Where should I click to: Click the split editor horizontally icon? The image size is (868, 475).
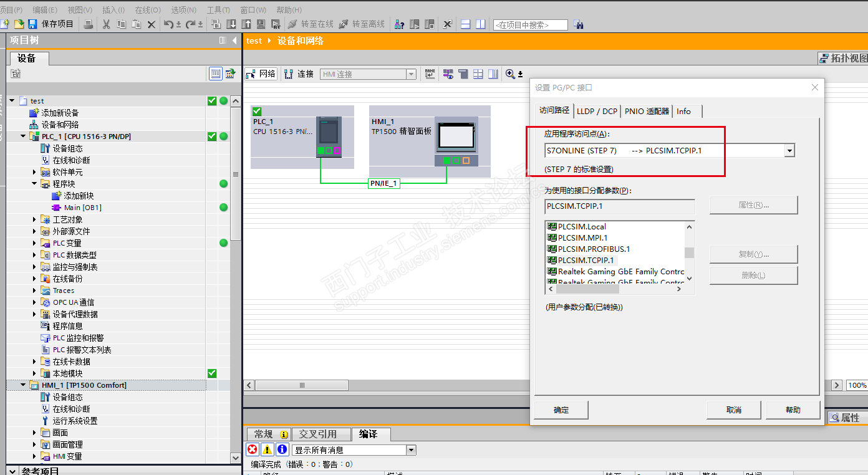465,24
